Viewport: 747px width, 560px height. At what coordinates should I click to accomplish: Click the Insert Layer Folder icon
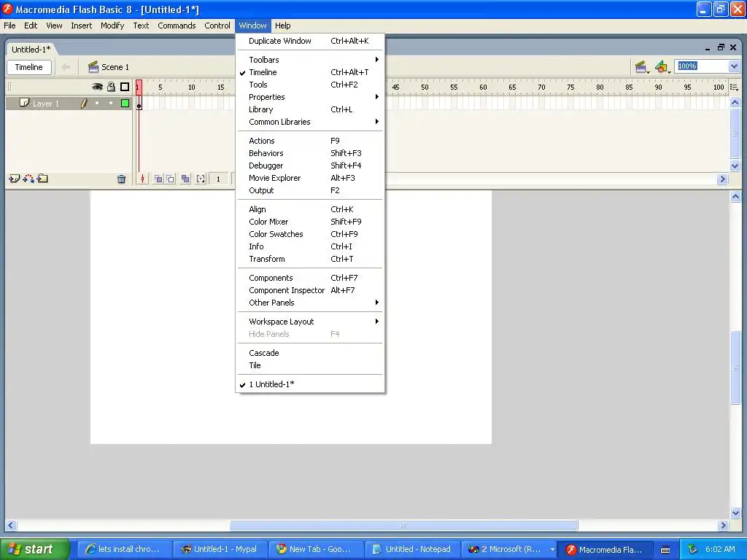42,179
